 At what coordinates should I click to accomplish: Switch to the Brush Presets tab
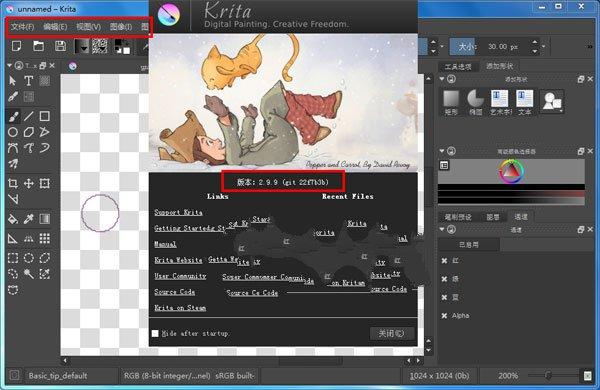[458, 217]
